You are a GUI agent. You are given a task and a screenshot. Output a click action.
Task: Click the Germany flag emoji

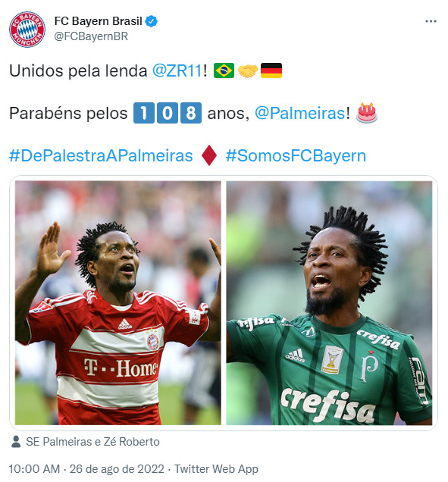click(271, 70)
